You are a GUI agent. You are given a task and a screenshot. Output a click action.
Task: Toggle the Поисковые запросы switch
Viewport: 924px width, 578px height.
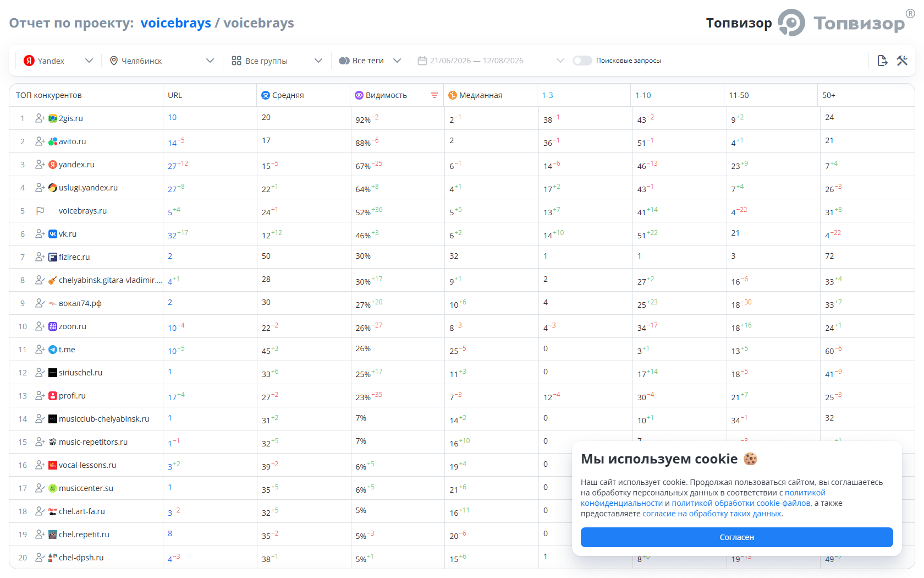(582, 61)
